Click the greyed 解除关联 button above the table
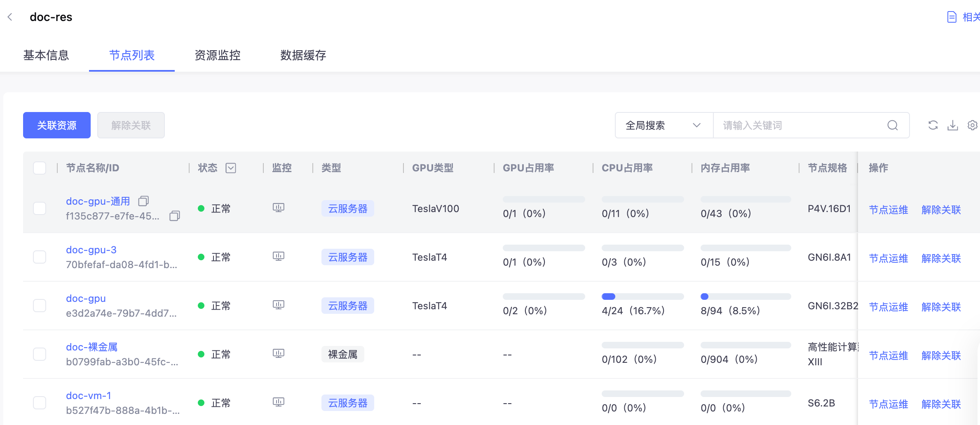980x425 pixels. point(131,125)
